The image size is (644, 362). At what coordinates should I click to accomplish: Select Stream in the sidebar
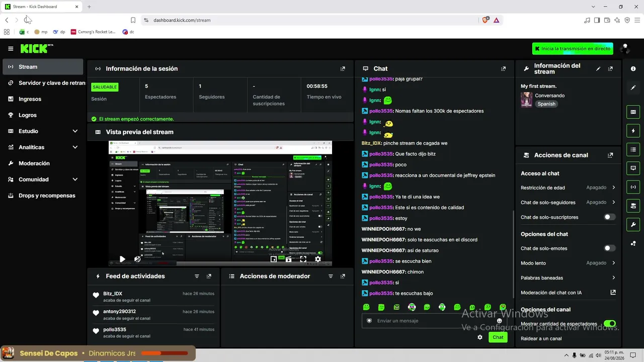pos(43,67)
